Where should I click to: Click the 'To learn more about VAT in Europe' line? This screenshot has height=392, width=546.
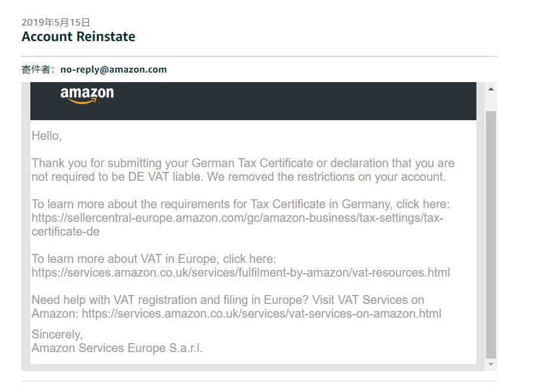tap(153, 259)
